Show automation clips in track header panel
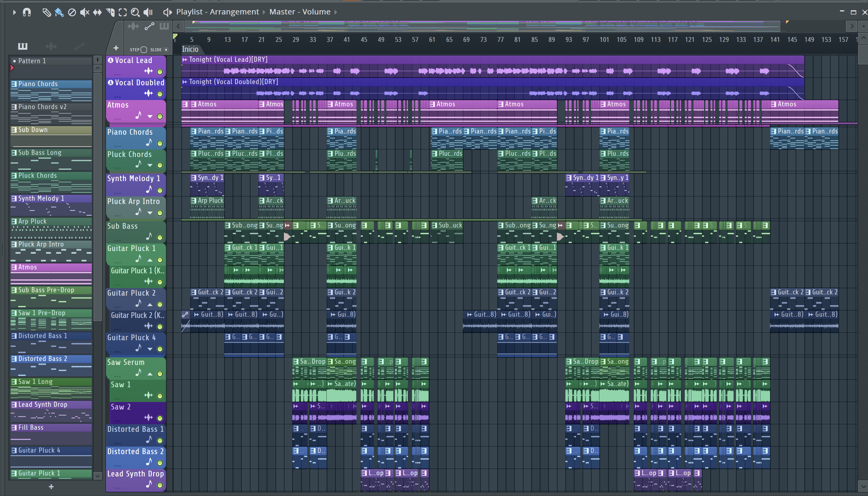 [149, 26]
